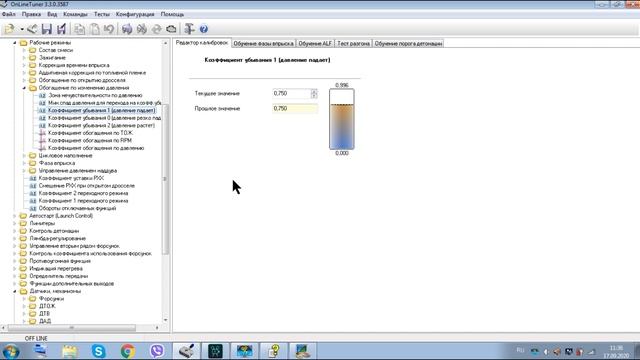The width and height of the screenshot is (640, 360).
Task: Click the undo arrow toolbar icon
Action: click(109, 29)
